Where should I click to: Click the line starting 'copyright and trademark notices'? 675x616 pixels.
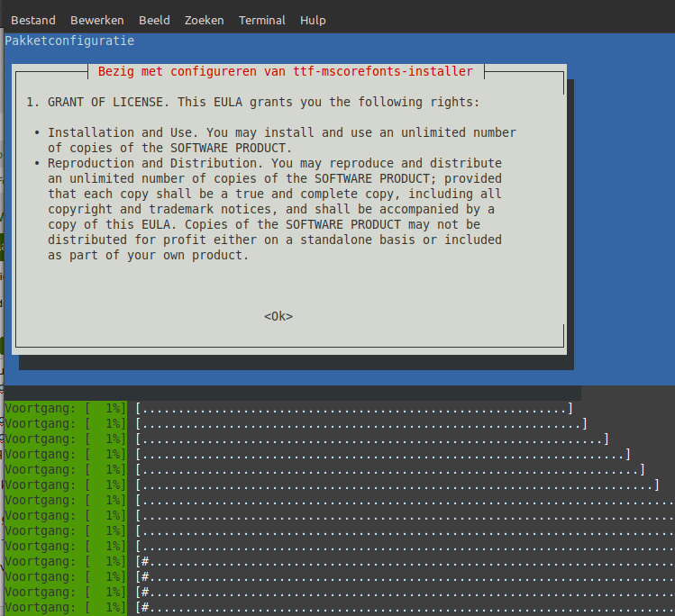click(271, 209)
